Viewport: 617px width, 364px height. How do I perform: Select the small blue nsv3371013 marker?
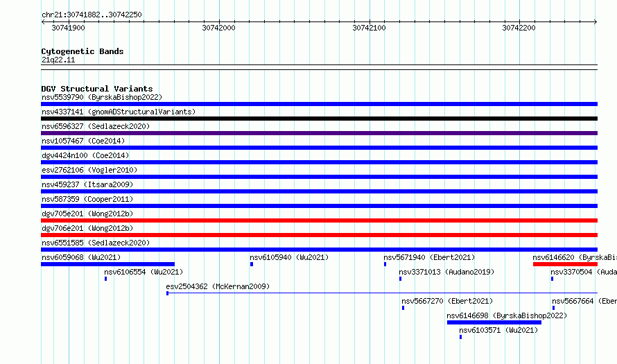[400, 279]
